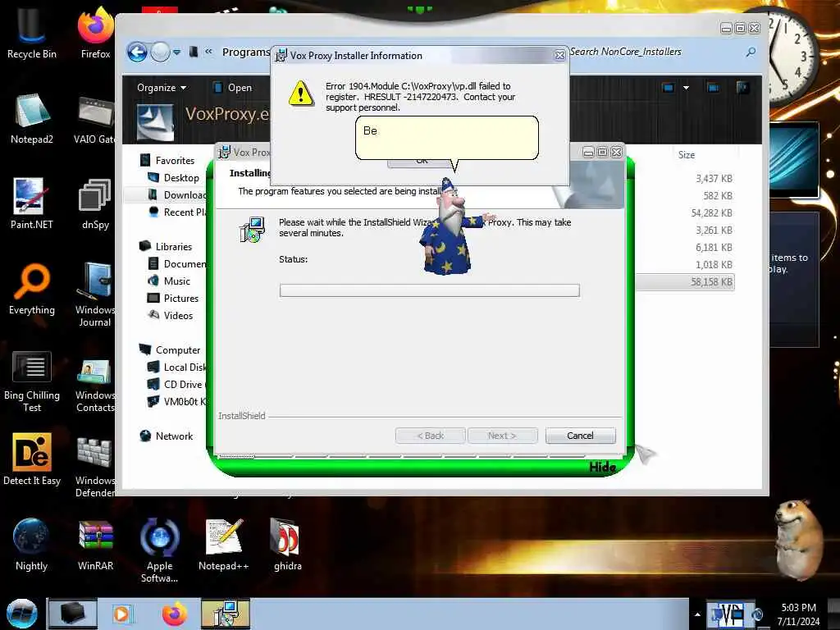Click the Explorer change view icon
The width and height of the screenshot is (840, 630).
(x=668, y=87)
